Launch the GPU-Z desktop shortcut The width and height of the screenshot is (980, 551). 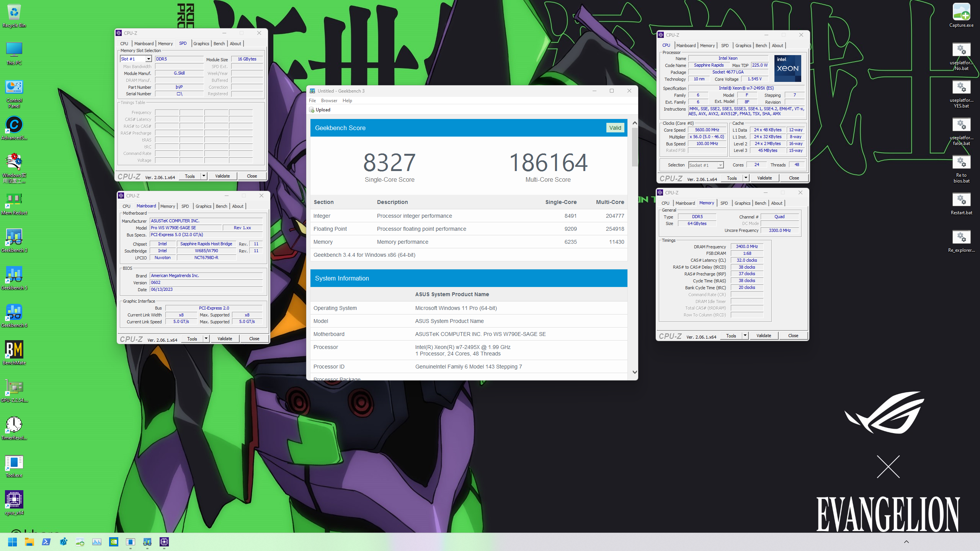click(14, 391)
